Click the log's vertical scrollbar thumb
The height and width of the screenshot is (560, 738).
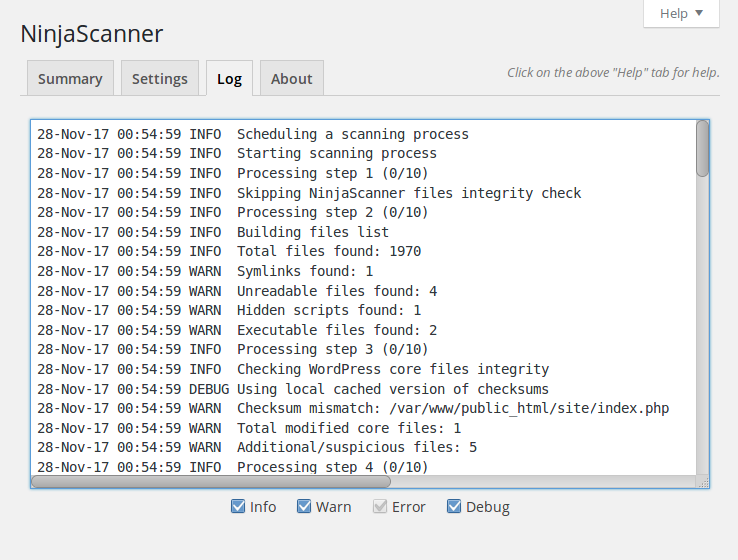click(702, 150)
